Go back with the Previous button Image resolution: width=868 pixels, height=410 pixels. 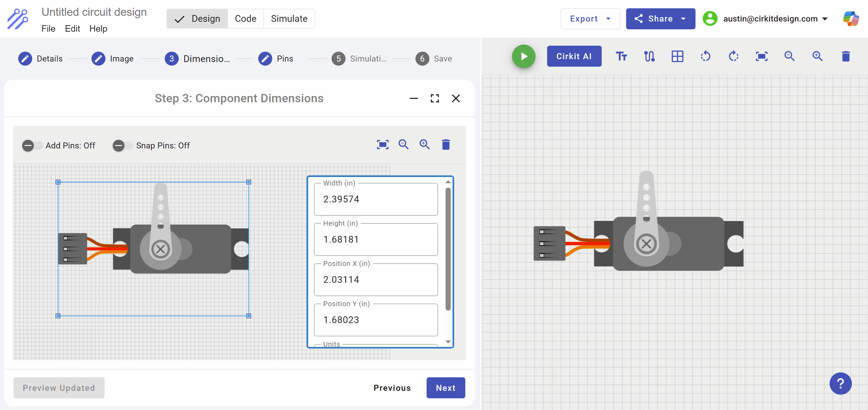click(392, 388)
